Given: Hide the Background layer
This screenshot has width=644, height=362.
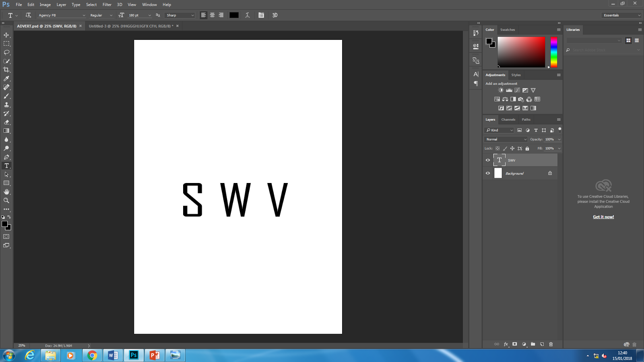Looking at the screenshot, I should tap(488, 173).
